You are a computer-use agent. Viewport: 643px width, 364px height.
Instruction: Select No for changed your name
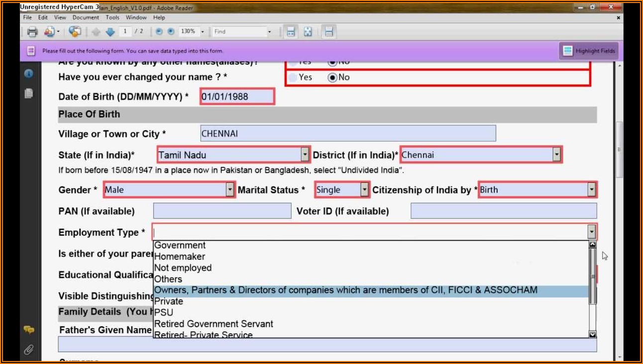coord(332,77)
